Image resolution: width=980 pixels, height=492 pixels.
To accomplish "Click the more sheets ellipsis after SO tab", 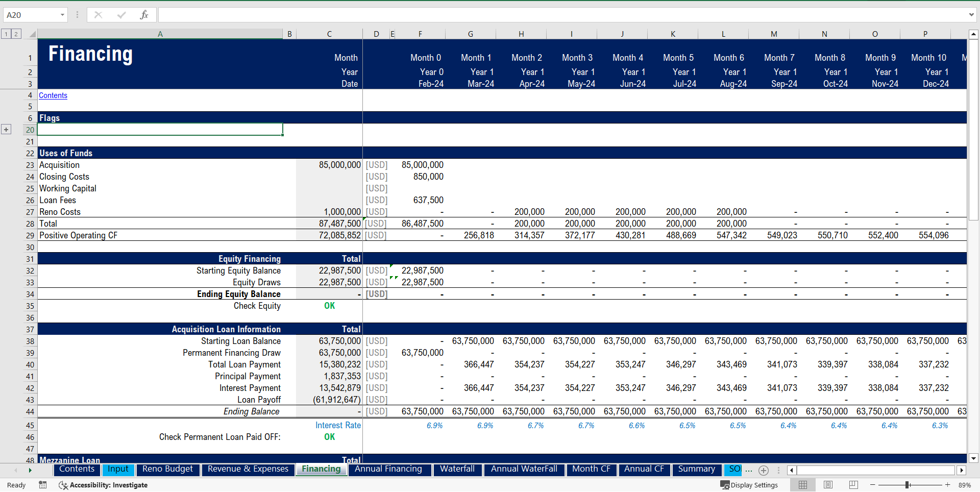I will click(x=749, y=470).
